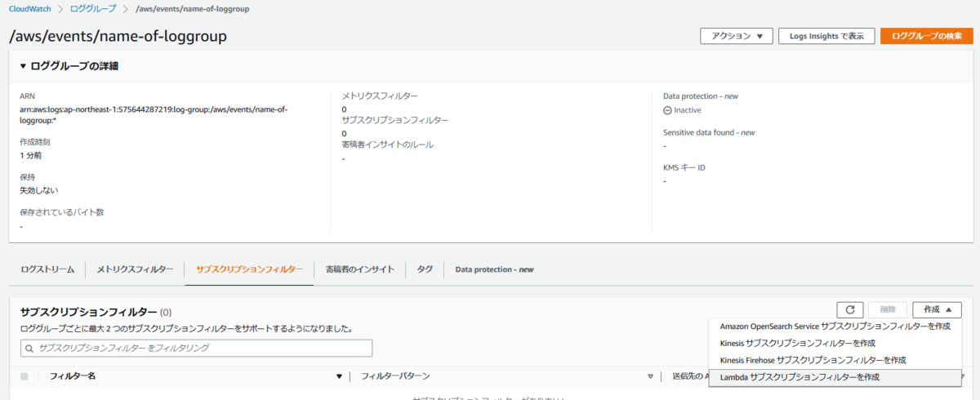Click the search magnifier icon in filter box
This screenshot has height=400, width=980.
31,348
